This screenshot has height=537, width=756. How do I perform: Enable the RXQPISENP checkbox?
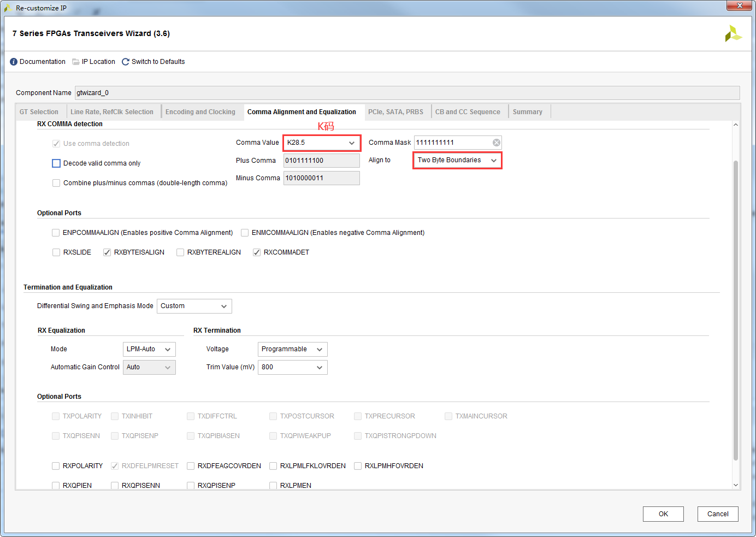pos(191,486)
